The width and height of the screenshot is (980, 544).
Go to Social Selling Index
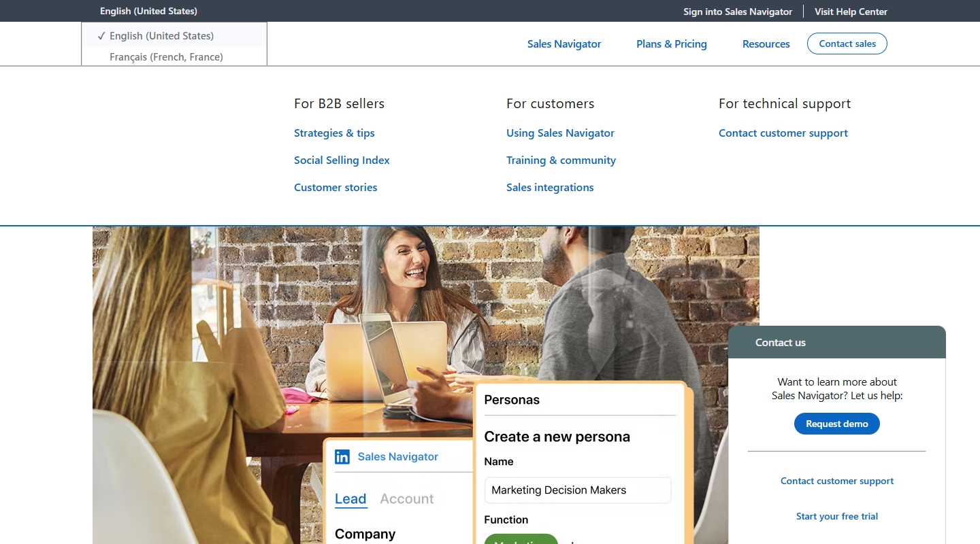[342, 160]
